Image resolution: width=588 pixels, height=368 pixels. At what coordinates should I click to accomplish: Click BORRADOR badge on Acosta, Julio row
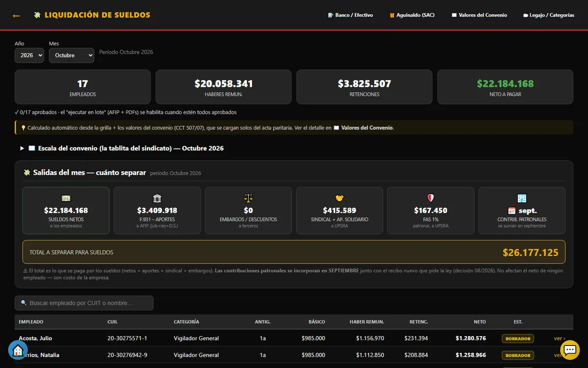(x=518, y=339)
